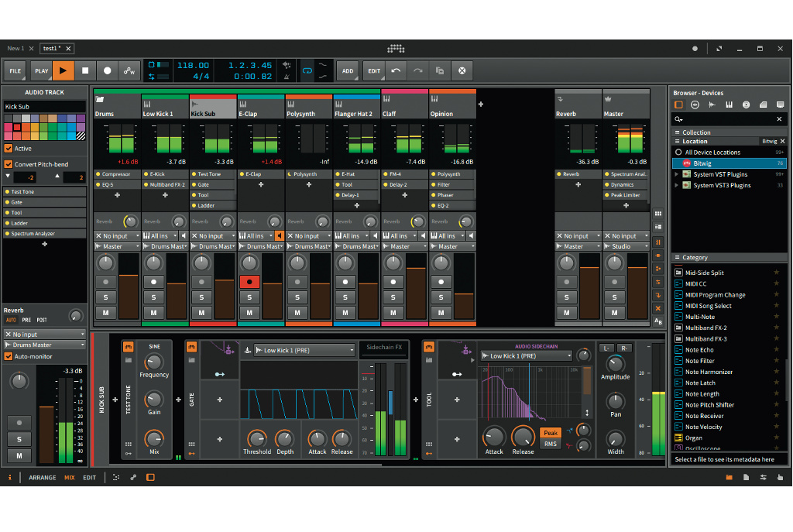This screenshot has height=532, width=793.
Task: Click the delete X icon in toolbar
Action: pos(462,70)
